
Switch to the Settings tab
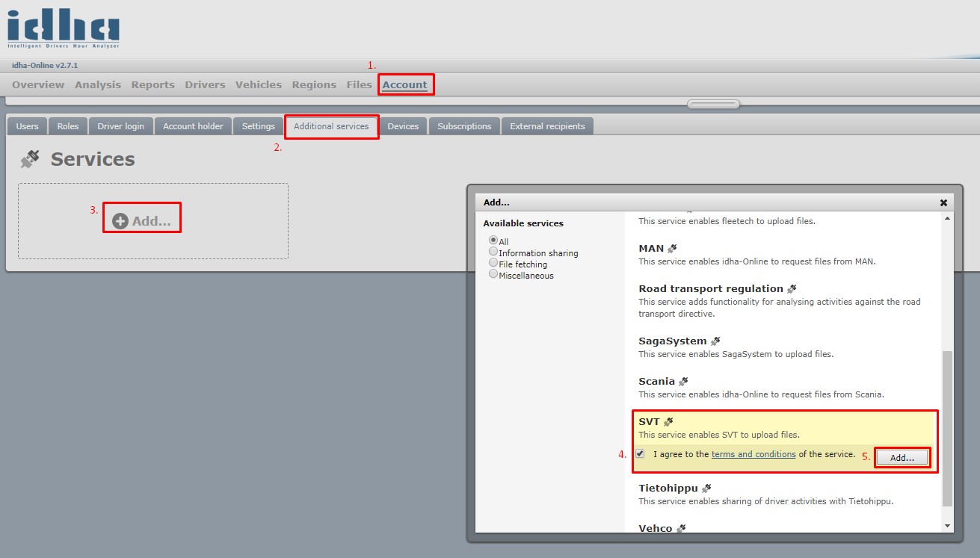click(259, 126)
